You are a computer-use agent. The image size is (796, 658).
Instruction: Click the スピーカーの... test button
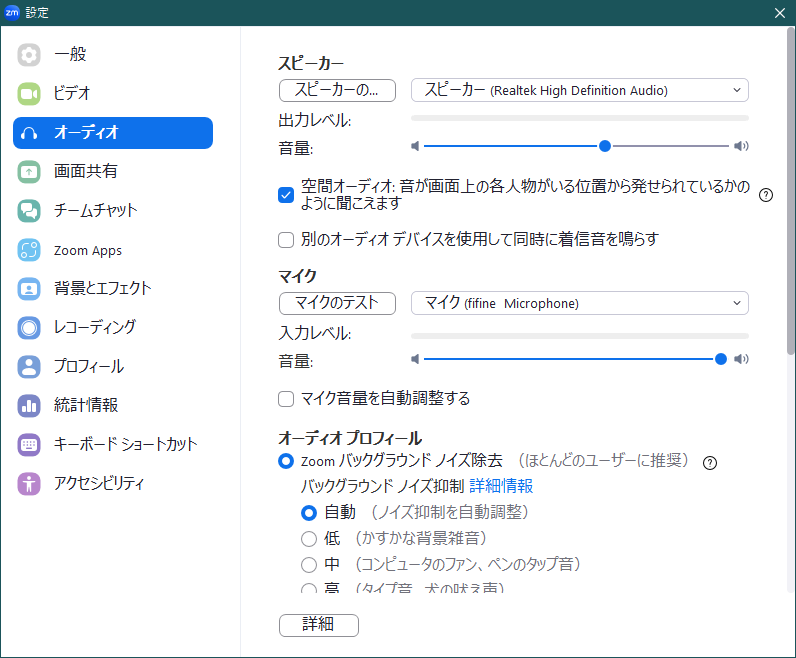[x=337, y=90]
